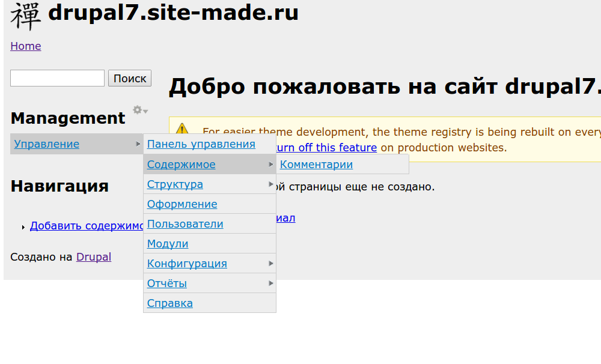Follow the Drupal footer link

point(94,256)
